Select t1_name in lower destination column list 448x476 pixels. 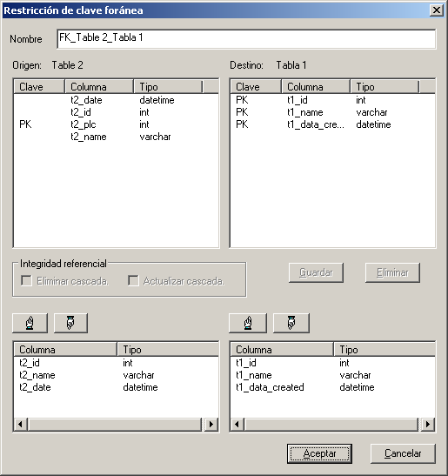(332, 375)
